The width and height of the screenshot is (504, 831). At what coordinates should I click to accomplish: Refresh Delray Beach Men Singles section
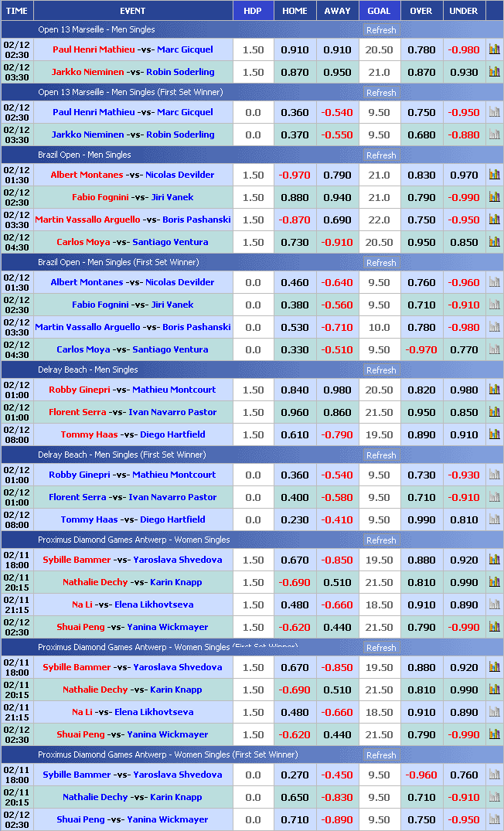381,370
